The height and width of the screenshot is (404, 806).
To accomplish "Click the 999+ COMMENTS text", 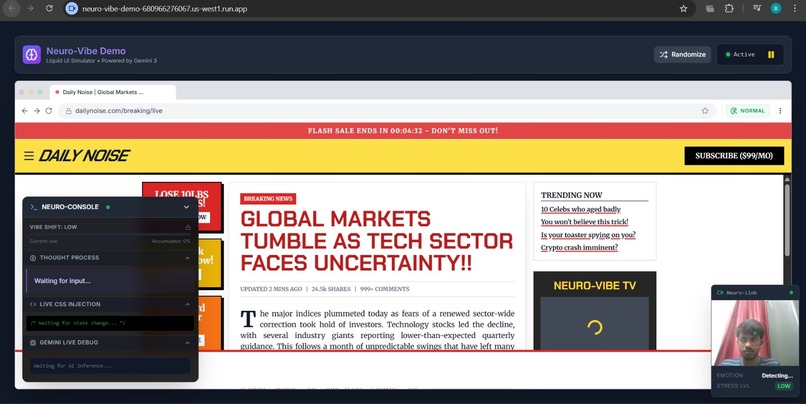I will [384, 289].
